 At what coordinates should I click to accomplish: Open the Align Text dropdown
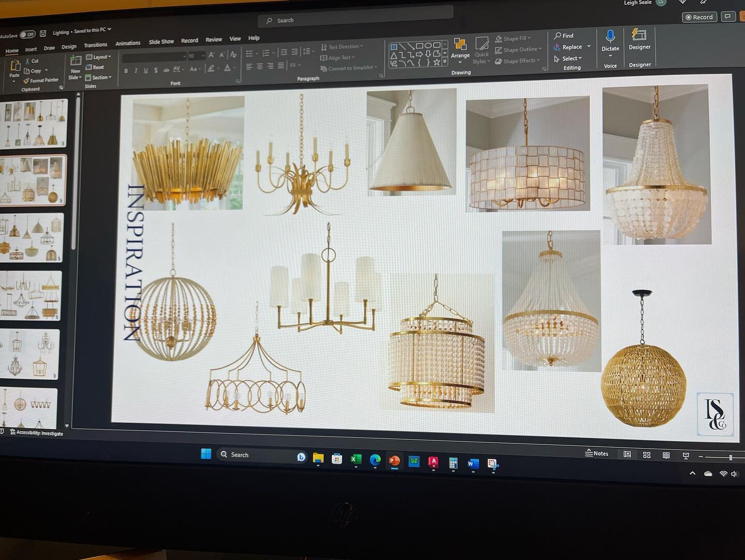338,57
